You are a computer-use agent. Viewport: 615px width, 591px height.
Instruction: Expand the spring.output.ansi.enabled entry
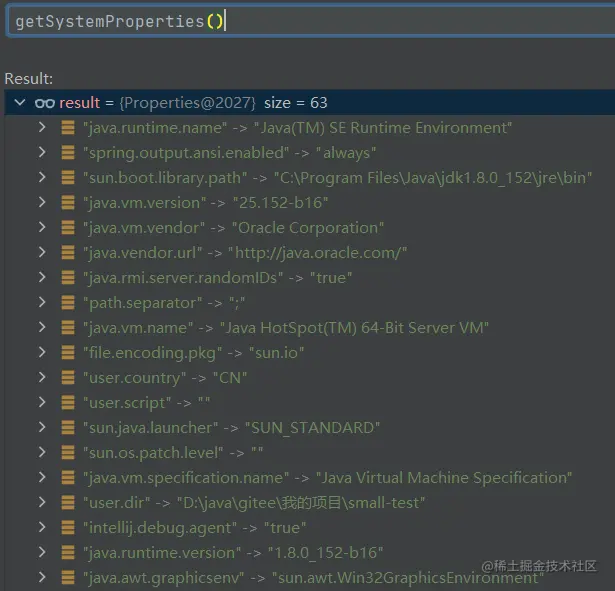click(42, 152)
